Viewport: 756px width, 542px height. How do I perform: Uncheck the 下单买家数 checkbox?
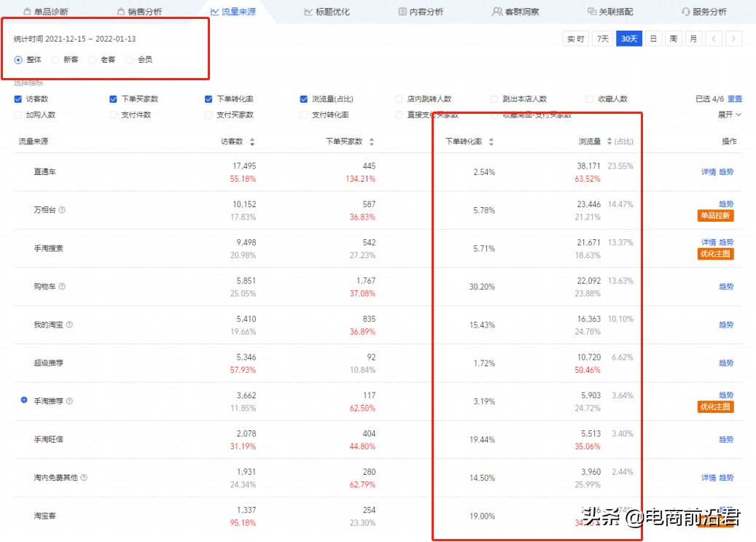[113, 99]
